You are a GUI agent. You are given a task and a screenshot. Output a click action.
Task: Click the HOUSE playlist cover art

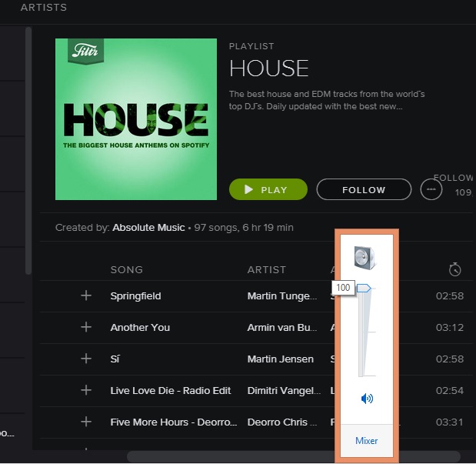[x=136, y=119]
